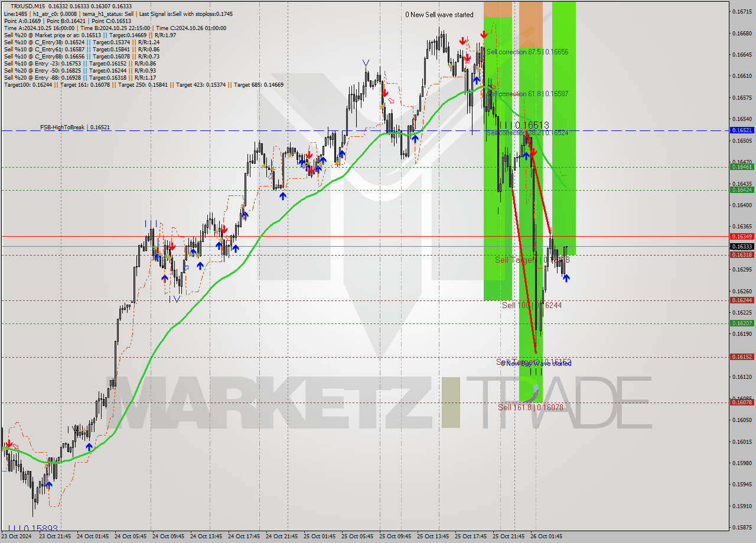The height and width of the screenshot is (543, 756).
Task: Click the red 0.16349 price tag
Action: (x=742, y=236)
